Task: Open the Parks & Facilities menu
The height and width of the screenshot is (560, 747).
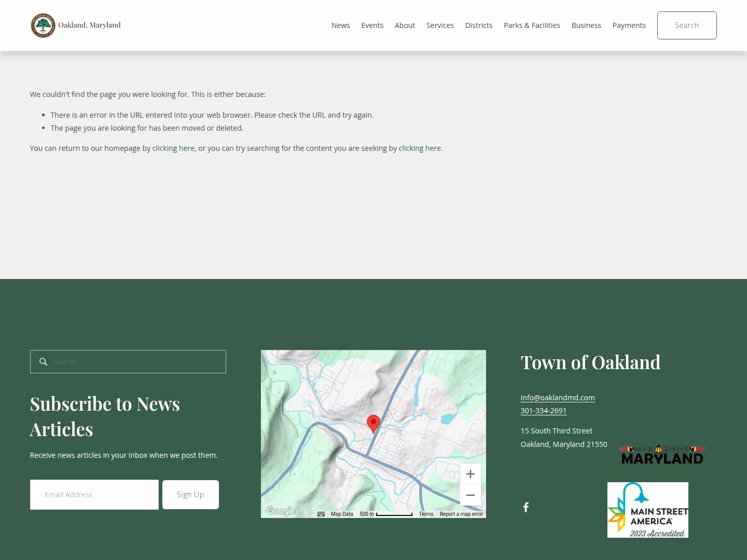Action: tap(532, 25)
